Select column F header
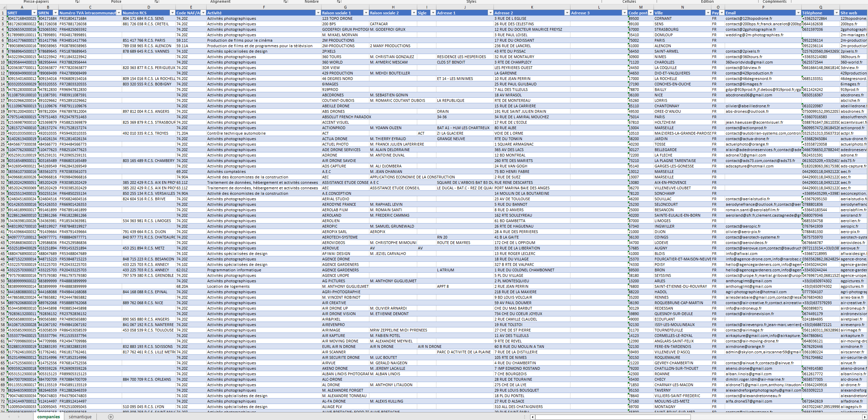Image resolution: width=868 pixels, height=420 pixels. coord(264,7)
